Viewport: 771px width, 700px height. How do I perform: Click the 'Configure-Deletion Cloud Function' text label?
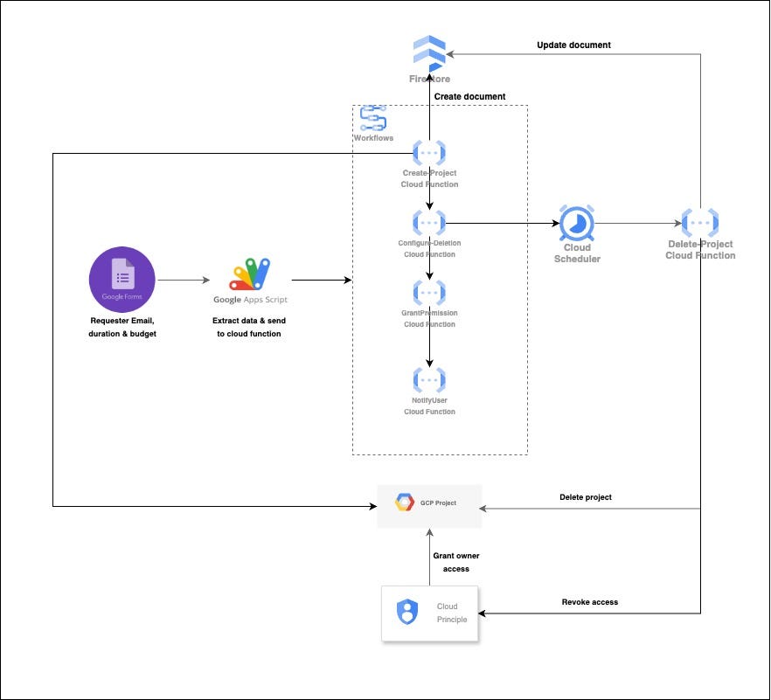(x=429, y=249)
